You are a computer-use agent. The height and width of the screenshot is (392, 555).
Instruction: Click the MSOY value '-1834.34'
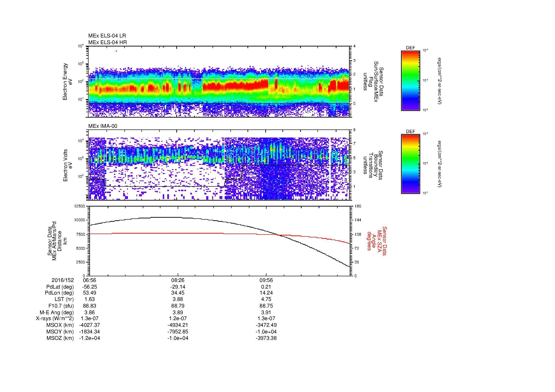click(89, 332)
